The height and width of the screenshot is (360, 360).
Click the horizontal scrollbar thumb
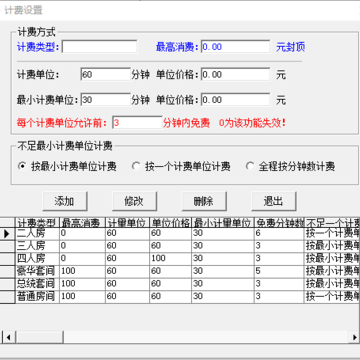tap(39, 337)
